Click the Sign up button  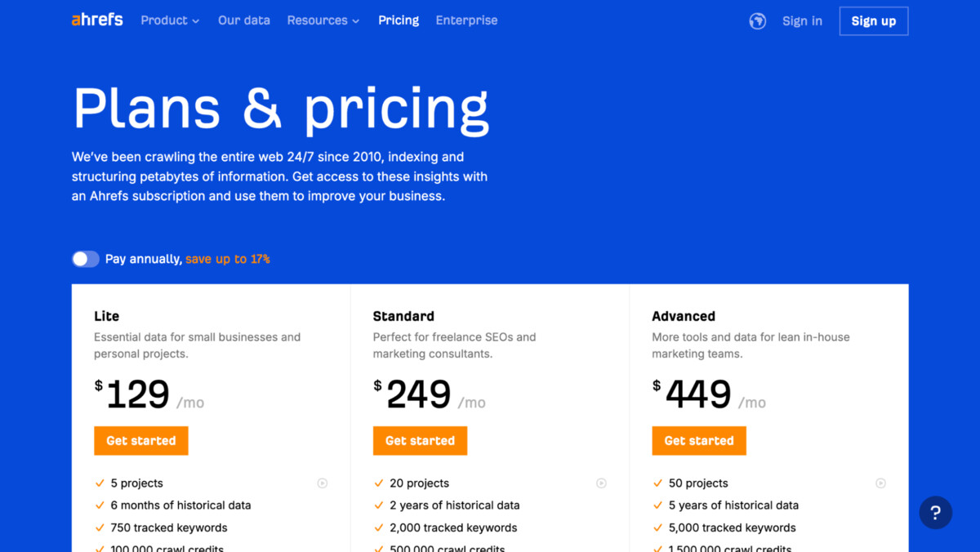874,21
